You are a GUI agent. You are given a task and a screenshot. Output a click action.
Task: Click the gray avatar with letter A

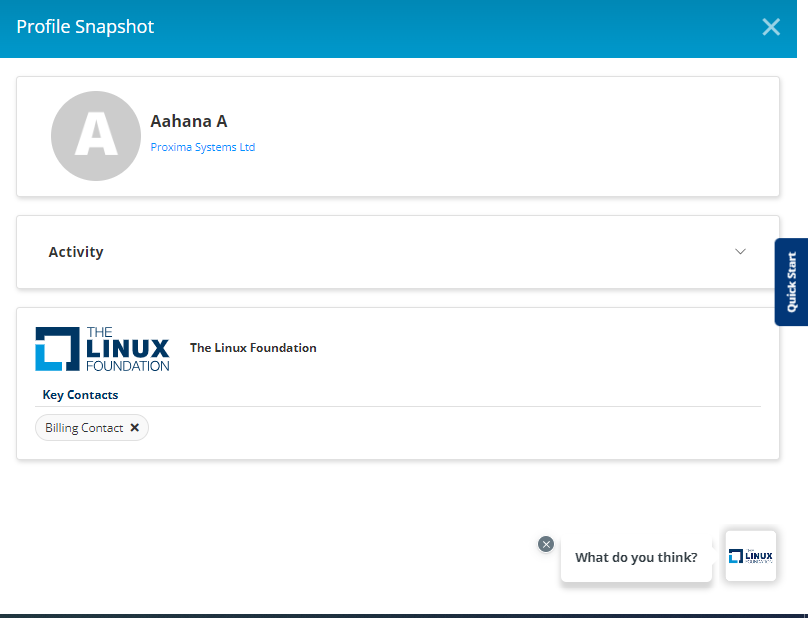tap(96, 136)
